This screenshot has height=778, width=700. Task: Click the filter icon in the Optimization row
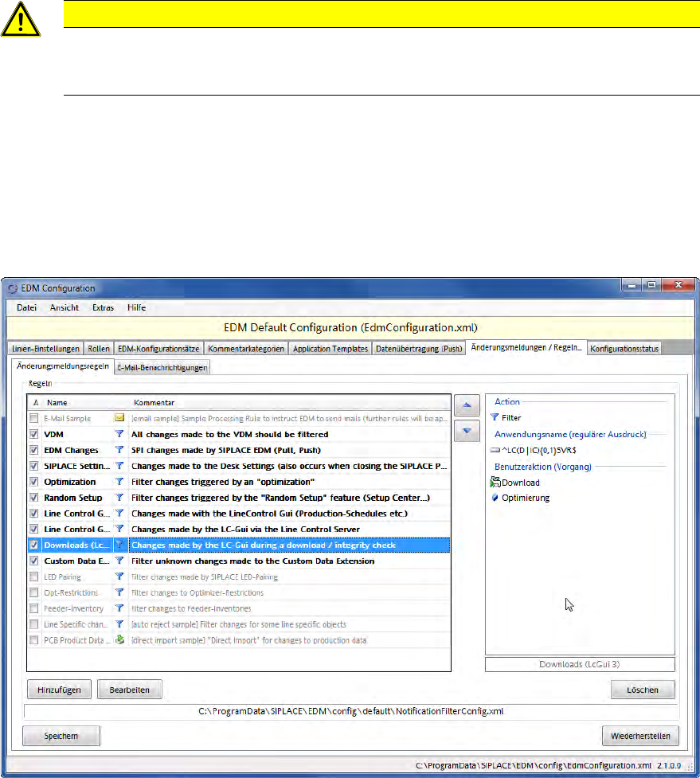tap(119, 482)
